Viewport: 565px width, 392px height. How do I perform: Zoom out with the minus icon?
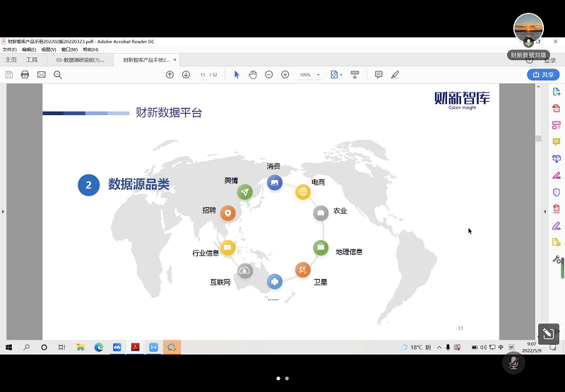(x=269, y=75)
